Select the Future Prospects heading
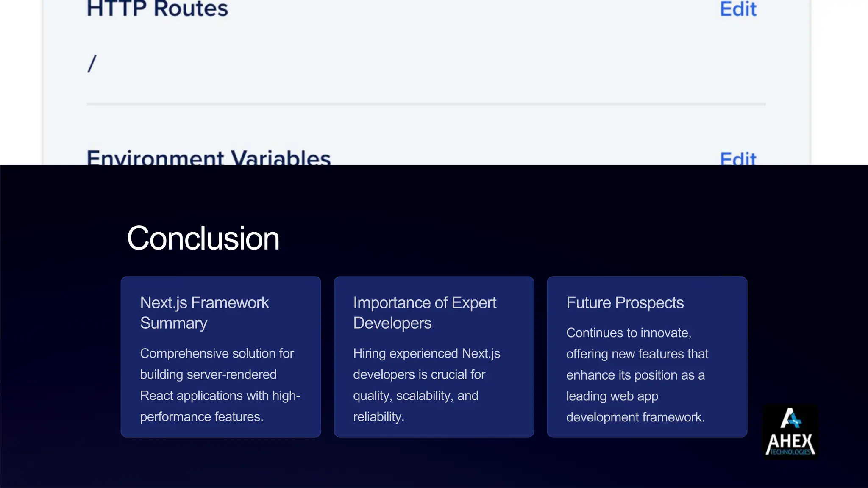This screenshot has height=488, width=868. [625, 303]
